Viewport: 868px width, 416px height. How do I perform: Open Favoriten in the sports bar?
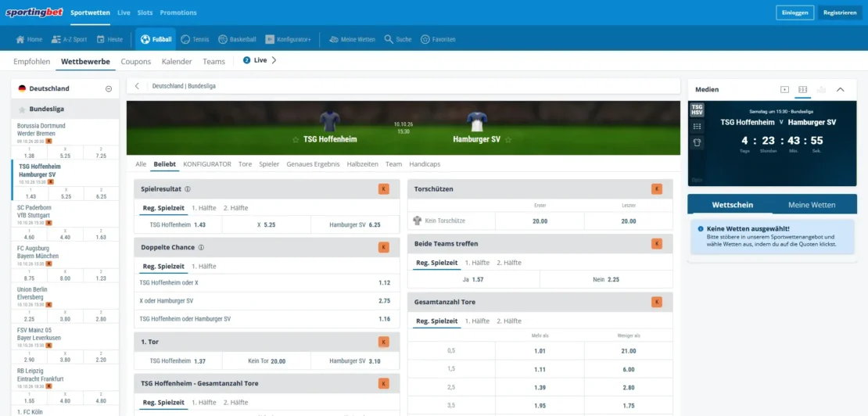coord(438,39)
